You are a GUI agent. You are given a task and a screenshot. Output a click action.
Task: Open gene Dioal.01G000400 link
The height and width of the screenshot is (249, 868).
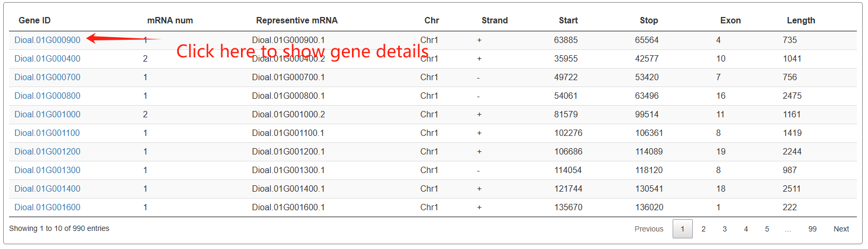tap(47, 59)
